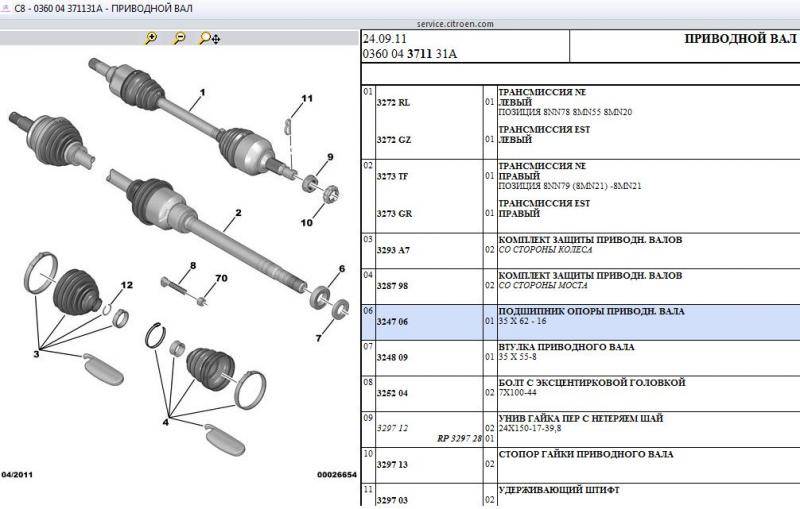
Task: Click callout number 1 on the upper driveshaft
Action: [x=201, y=93]
